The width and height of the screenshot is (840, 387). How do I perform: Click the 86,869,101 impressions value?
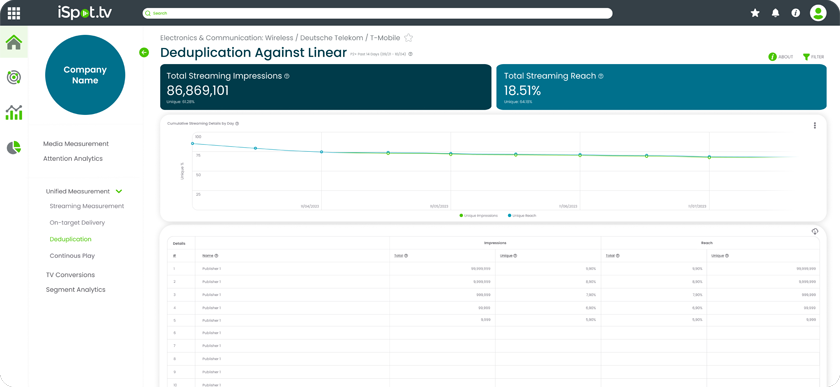click(x=198, y=91)
